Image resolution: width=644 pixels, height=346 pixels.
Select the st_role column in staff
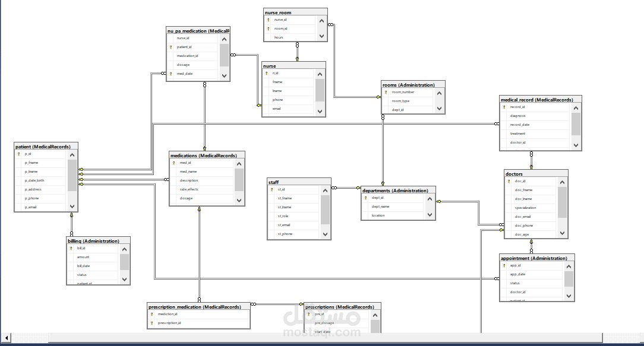tap(293, 216)
